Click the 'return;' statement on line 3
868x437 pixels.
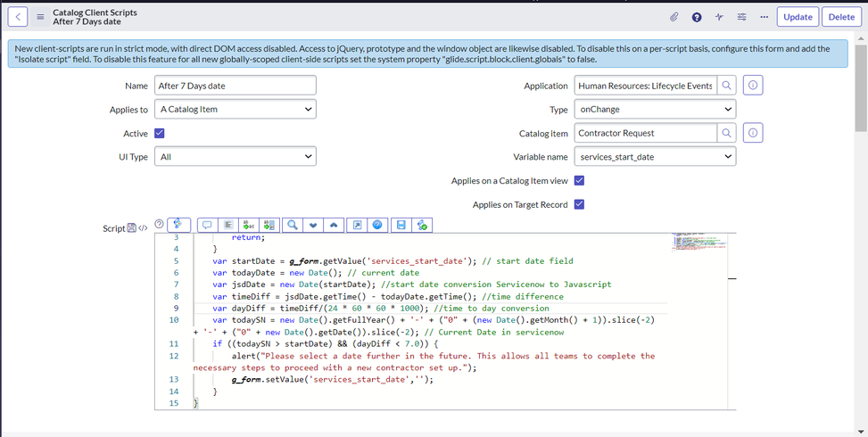pyautogui.click(x=249, y=237)
